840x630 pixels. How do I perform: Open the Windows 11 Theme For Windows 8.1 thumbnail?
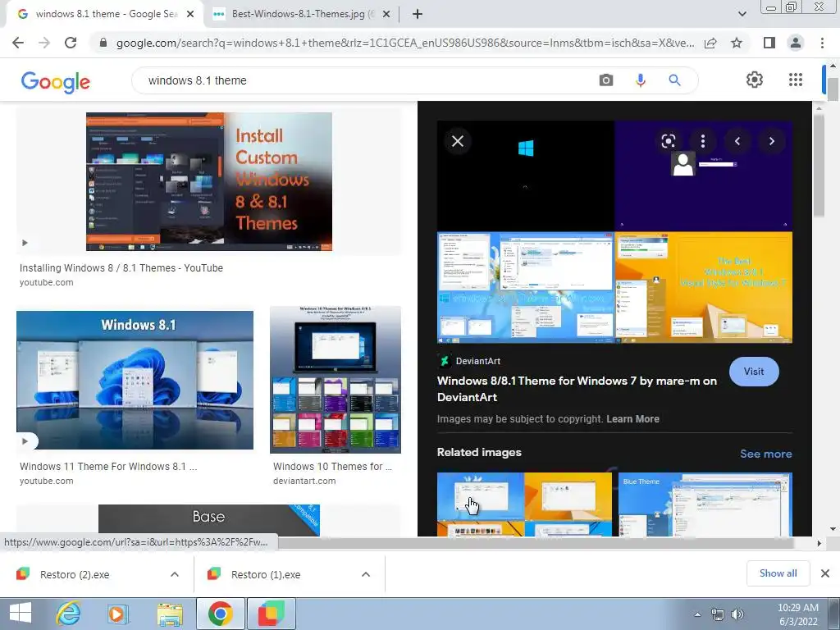(135, 381)
